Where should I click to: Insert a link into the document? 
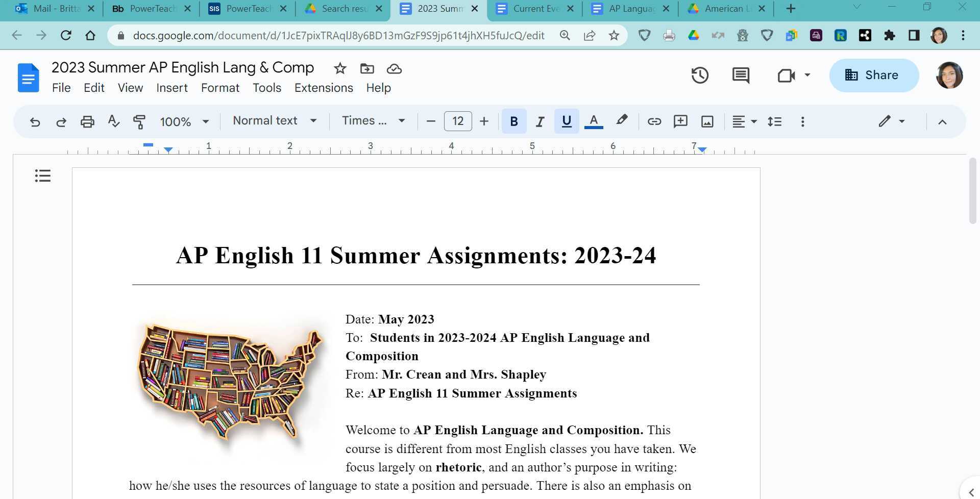(654, 121)
